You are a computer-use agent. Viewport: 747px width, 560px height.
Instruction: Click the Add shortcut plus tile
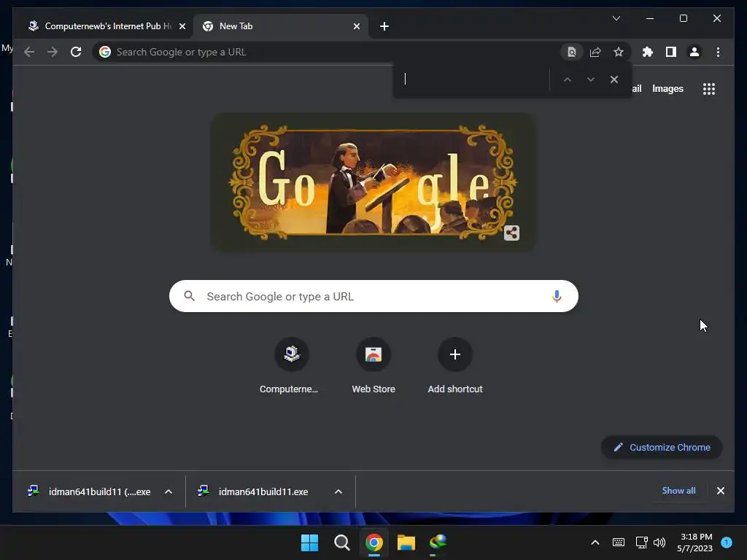tap(455, 366)
